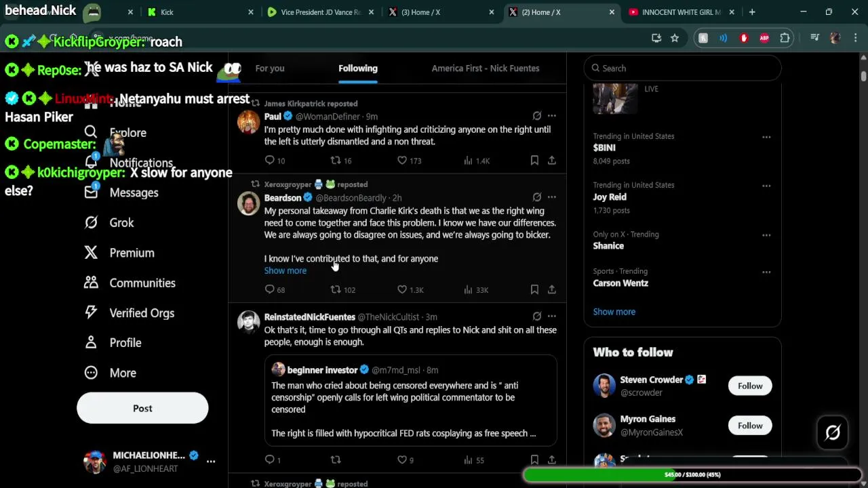This screenshot has height=488, width=868.
Task: Open Premium X icon in sidebar
Action: (91, 253)
